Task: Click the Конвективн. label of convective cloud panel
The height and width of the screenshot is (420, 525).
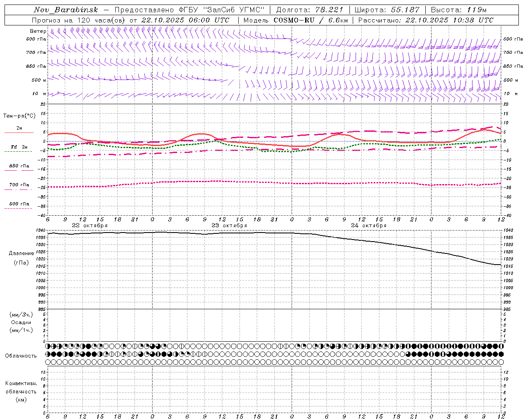Action: coord(21,383)
